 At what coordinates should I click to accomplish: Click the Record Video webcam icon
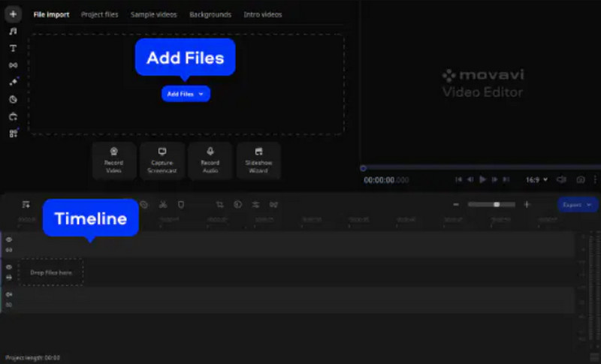(x=114, y=160)
